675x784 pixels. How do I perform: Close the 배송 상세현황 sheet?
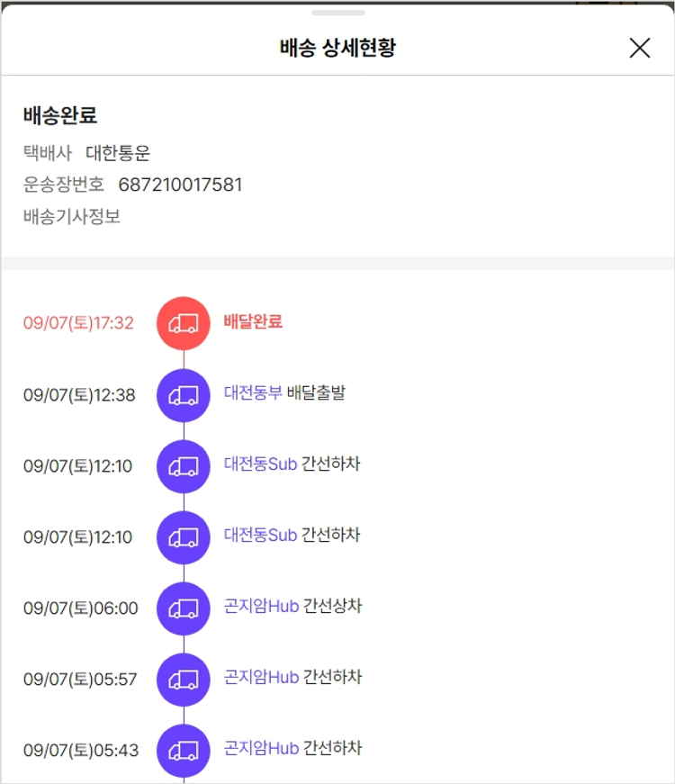click(x=639, y=48)
